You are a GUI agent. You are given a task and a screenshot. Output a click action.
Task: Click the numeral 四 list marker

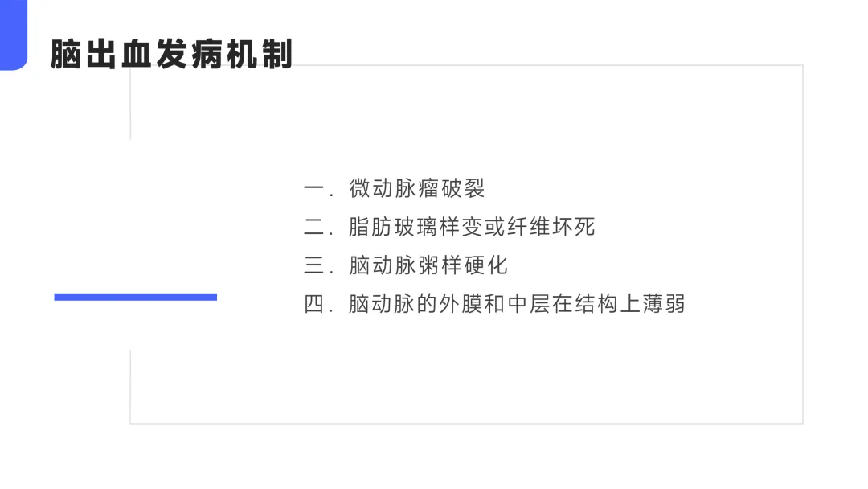pos(314,303)
